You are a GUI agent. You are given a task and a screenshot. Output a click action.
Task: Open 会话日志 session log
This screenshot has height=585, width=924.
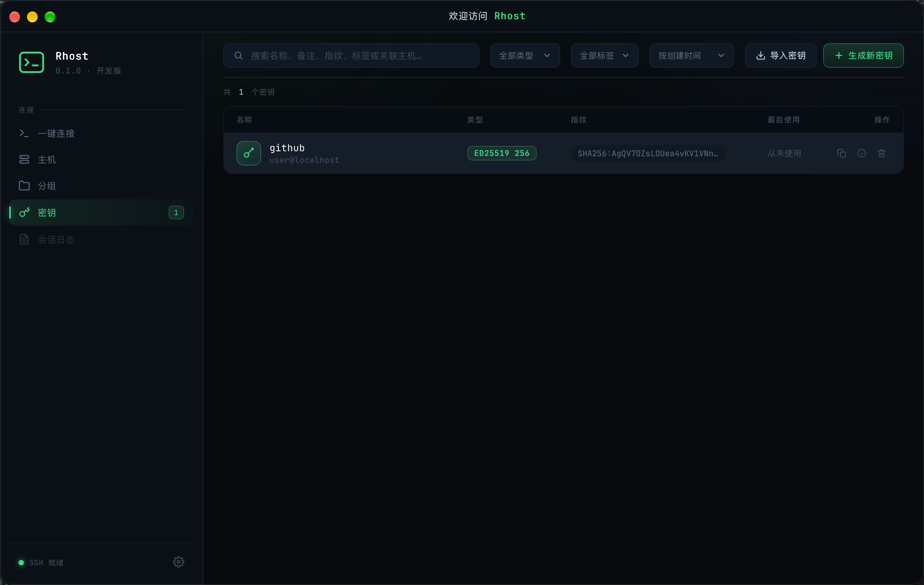tap(101, 240)
